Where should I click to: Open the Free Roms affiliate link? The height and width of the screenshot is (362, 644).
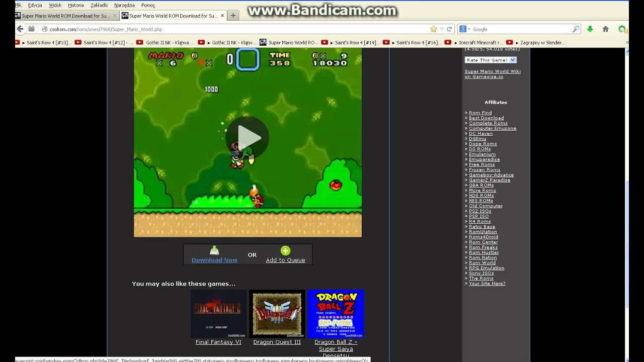[x=481, y=164]
